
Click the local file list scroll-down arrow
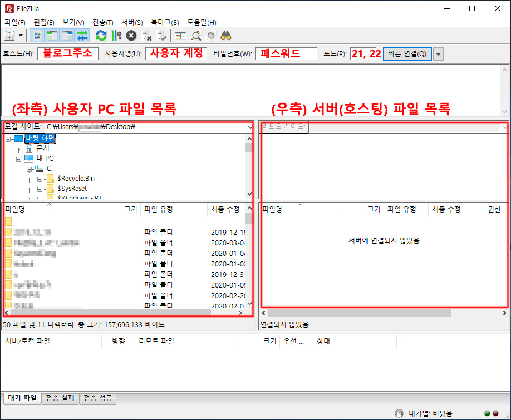pos(249,304)
